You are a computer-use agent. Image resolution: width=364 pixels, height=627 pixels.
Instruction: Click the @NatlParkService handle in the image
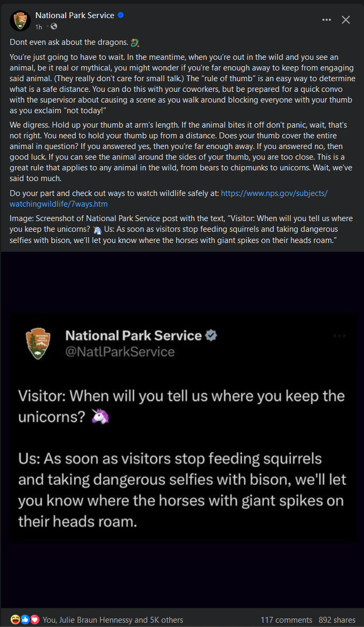(120, 351)
